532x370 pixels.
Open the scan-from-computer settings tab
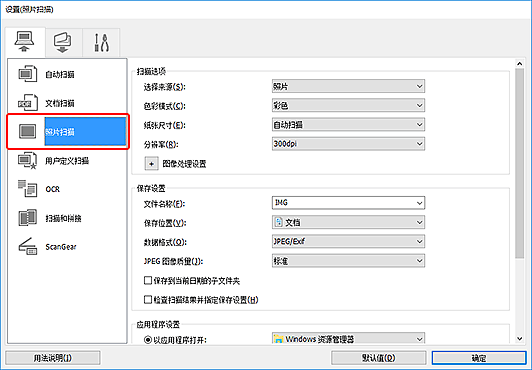[25, 42]
